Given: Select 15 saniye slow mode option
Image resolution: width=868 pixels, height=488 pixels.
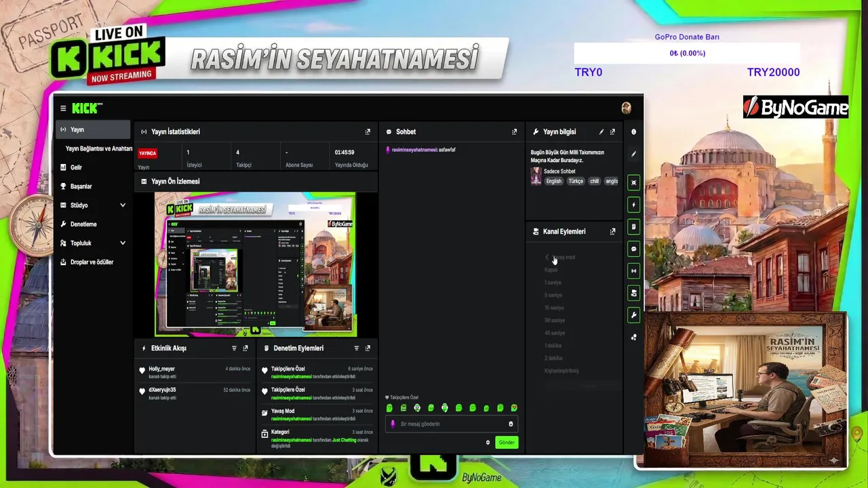Looking at the screenshot, I should click(554, 308).
